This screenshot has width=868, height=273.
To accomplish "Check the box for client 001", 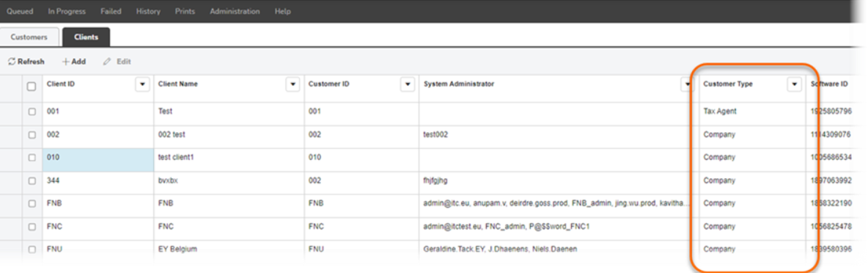I will [32, 112].
